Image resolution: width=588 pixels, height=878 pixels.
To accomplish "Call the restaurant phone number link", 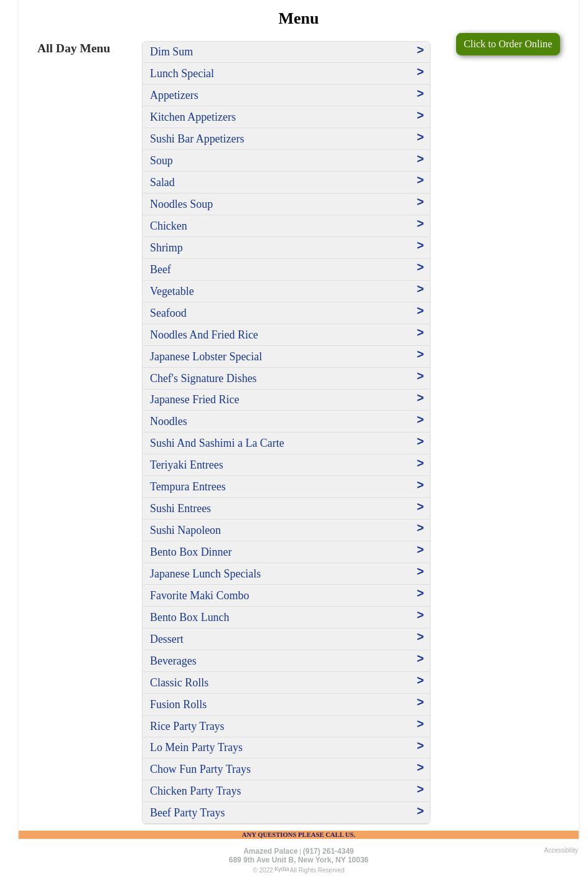I will 329,851.
